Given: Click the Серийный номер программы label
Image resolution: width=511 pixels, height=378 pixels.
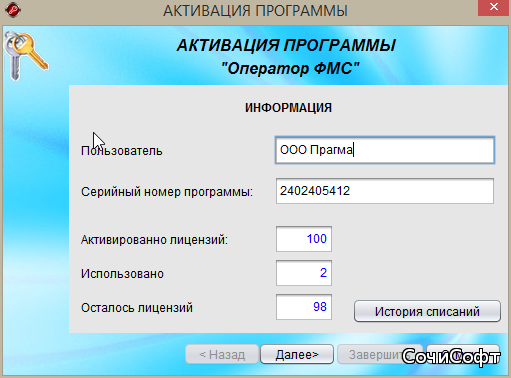Looking at the screenshot, I should pyautogui.click(x=167, y=192).
